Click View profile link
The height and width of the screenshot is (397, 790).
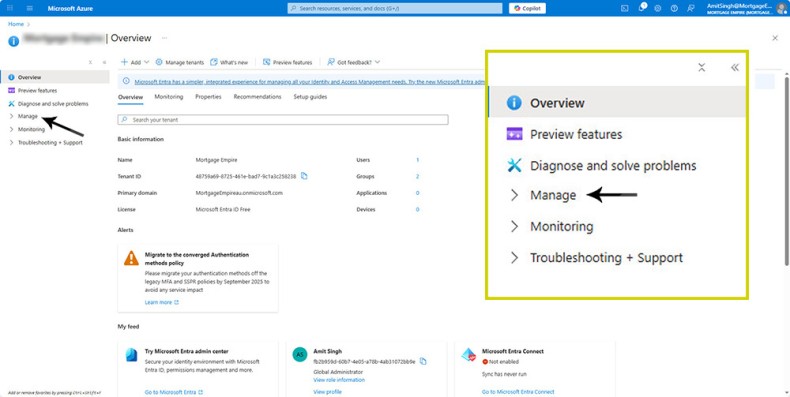coord(327,392)
